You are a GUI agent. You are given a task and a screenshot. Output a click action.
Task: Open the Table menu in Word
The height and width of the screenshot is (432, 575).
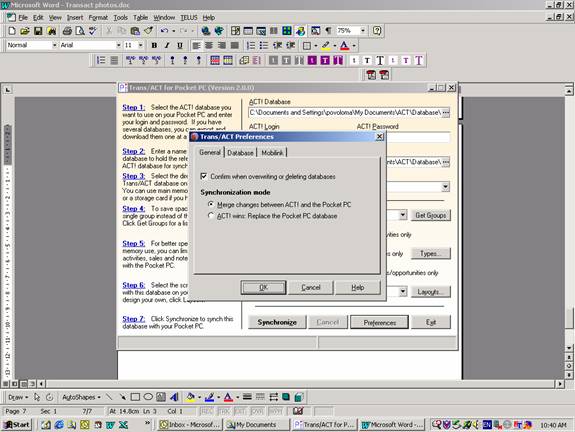tap(140, 18)
